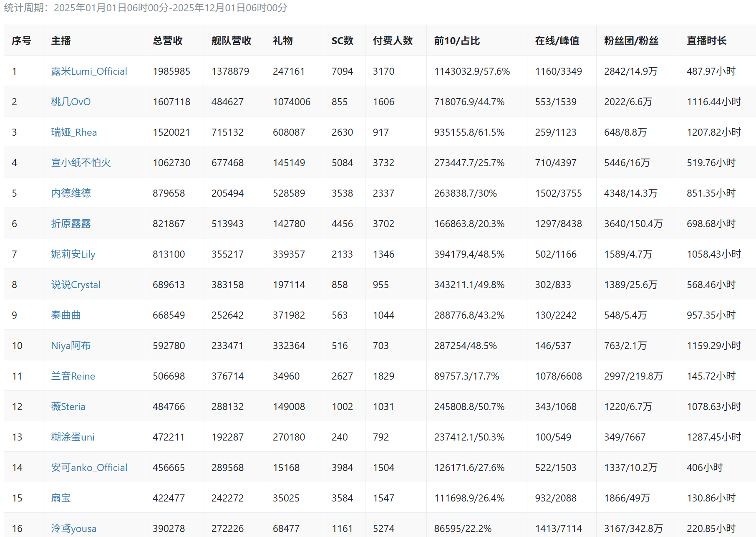Click the 安可anko_Official link
756x537 pixels.
point(89,468)
